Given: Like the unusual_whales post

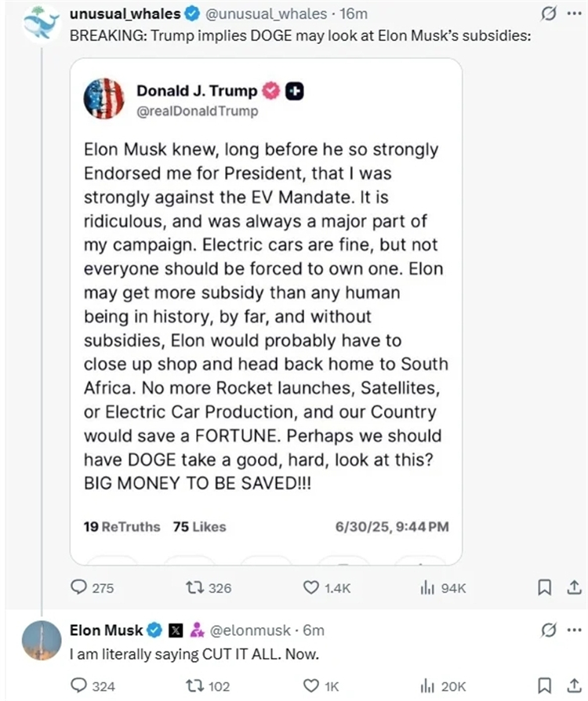Looking at the screenshot, I should pos(311,588).
